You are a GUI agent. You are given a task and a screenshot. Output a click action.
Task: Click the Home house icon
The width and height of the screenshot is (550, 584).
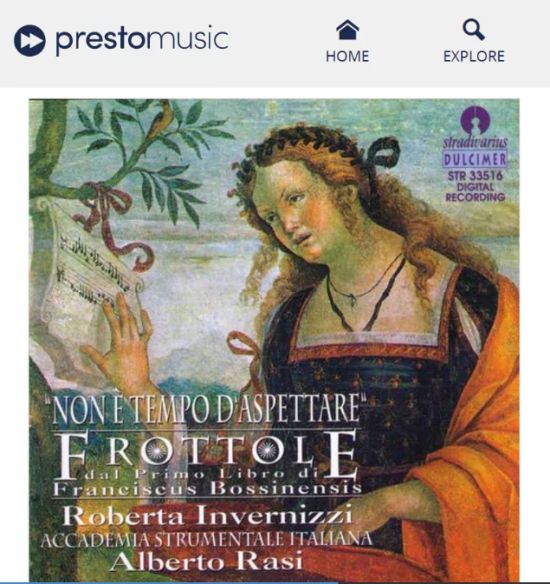tap(347, 29)
